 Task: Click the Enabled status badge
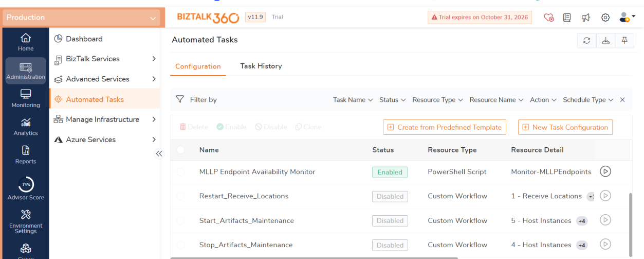[390, 172]
